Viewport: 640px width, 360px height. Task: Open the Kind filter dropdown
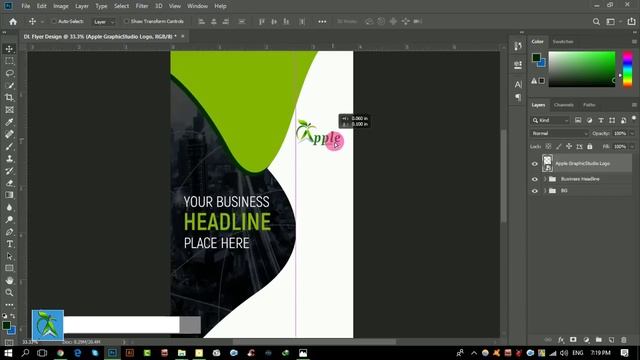[x=550, y=120]
